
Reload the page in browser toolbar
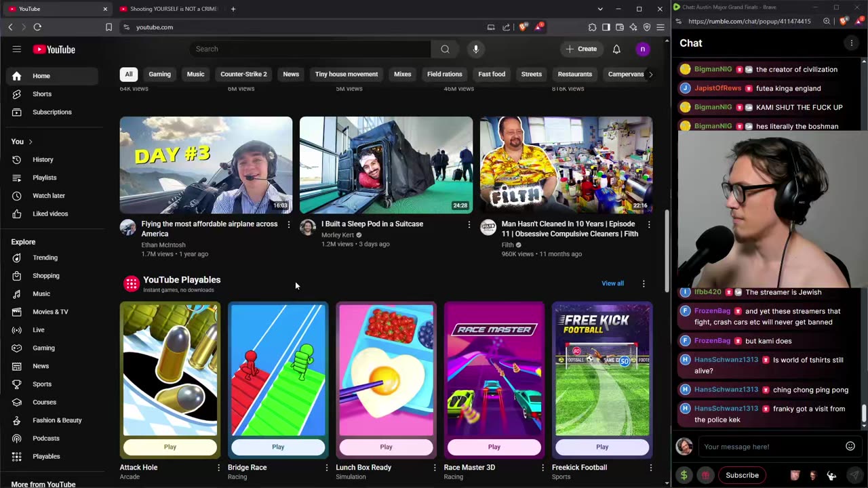tap(37, 27)
